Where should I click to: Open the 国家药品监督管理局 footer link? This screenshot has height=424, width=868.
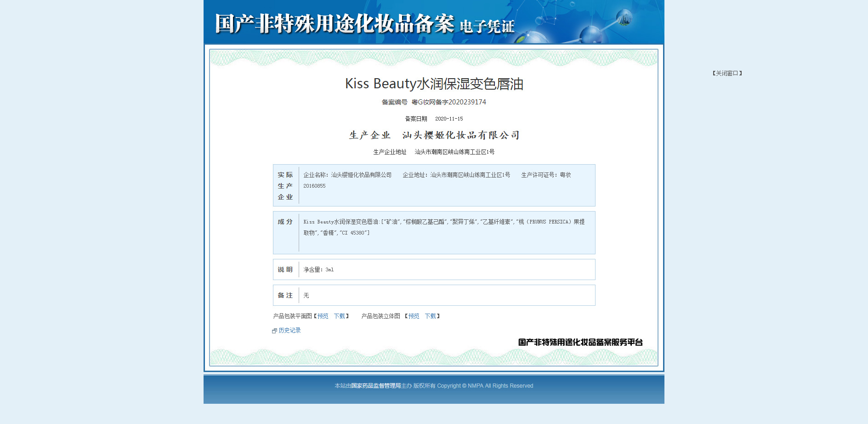pyautogui.click(x=376, y=386)
